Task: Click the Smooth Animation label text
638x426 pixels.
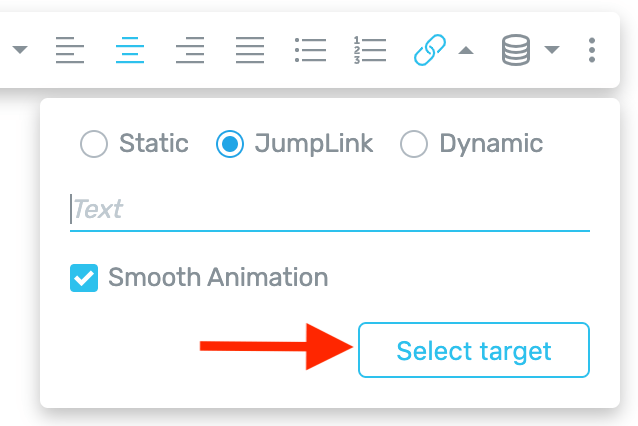Action: 218,277
